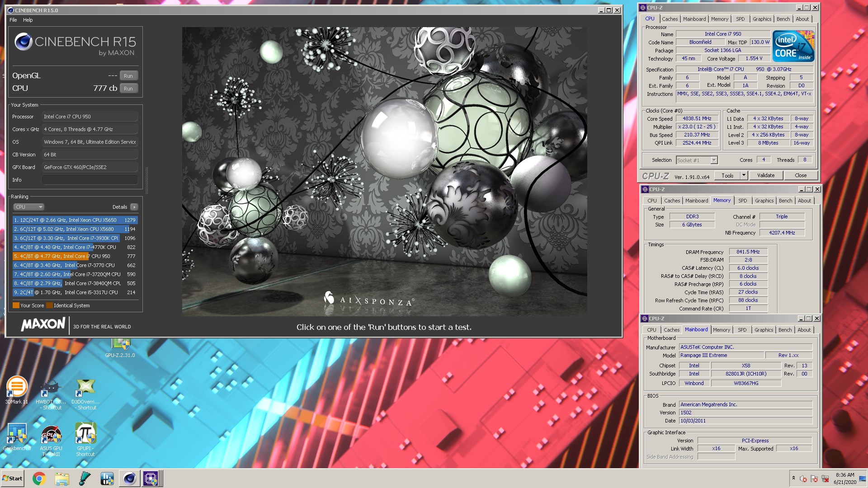This screenshot has height=488, width=868.
Task: Click the top CPU-Z title bar icon
Action: coord(642,8)
